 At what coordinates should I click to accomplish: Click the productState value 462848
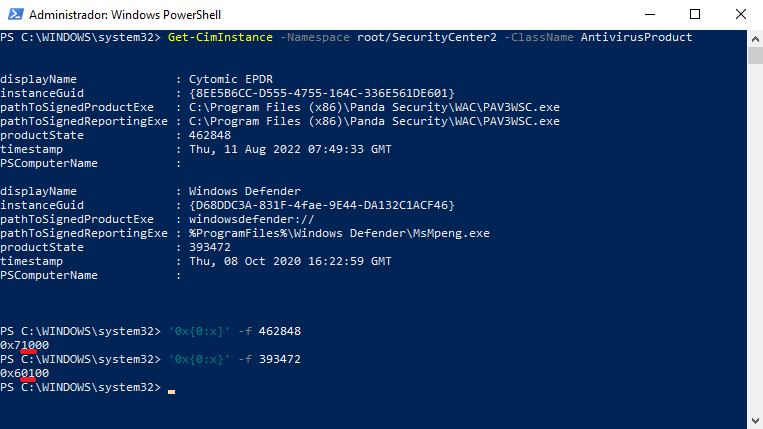209,134
